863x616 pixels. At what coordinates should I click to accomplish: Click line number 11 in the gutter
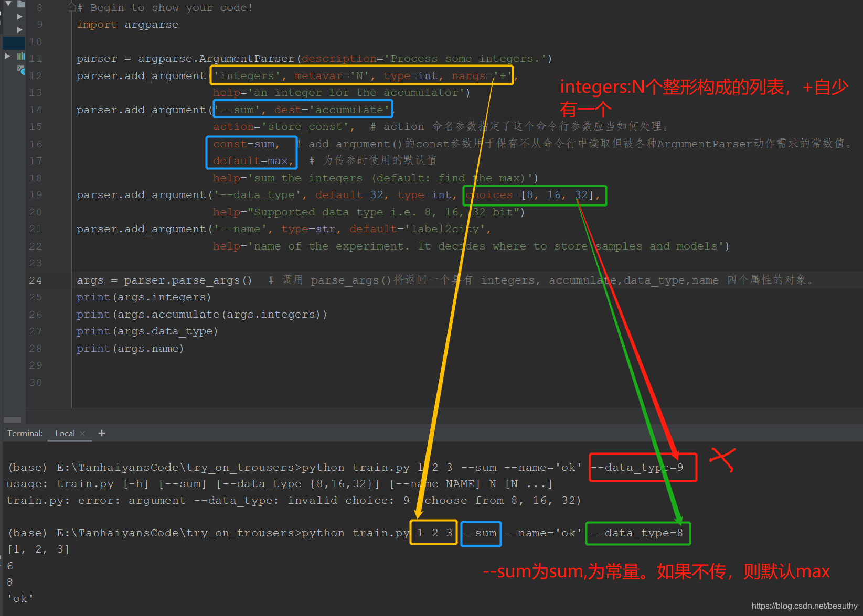point(35,58)
